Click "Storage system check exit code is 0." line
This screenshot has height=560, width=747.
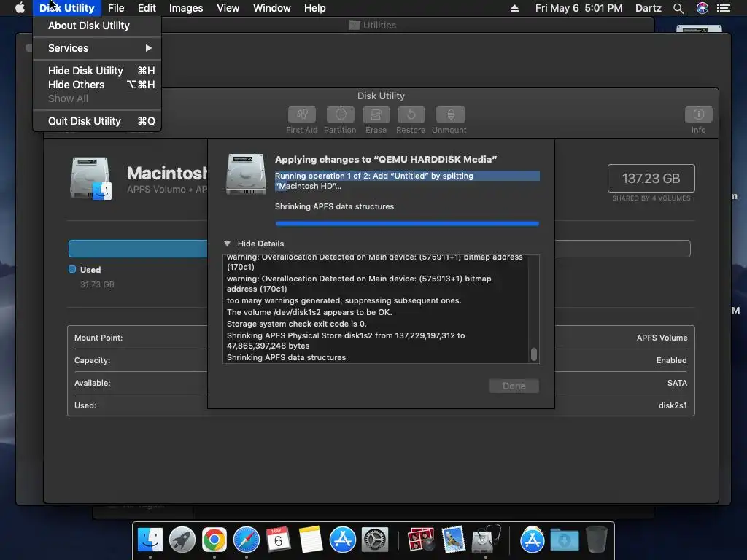[296, 324]
